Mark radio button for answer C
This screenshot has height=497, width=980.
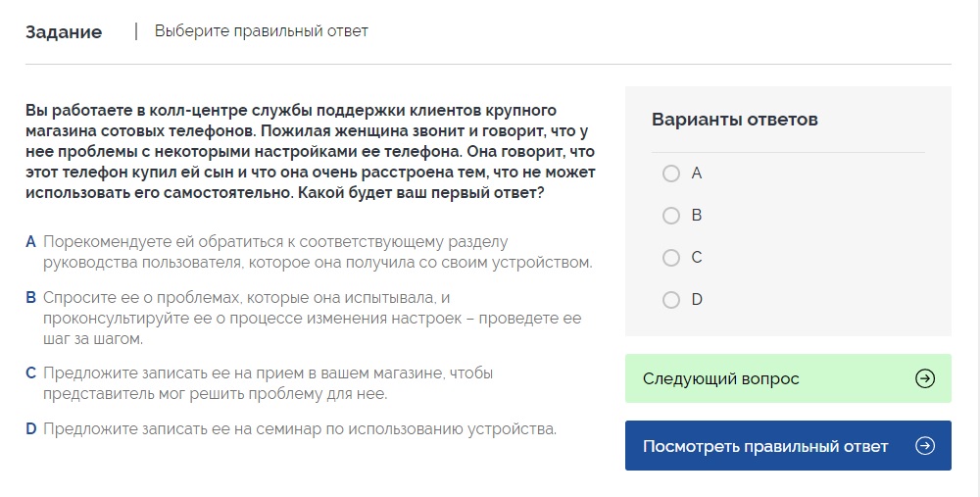(x=671, y=258)
